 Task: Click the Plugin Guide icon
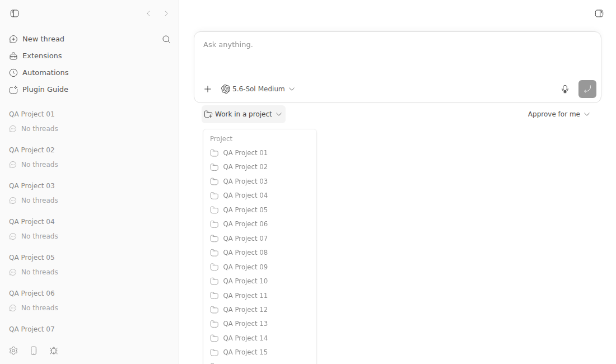[13, 90]
